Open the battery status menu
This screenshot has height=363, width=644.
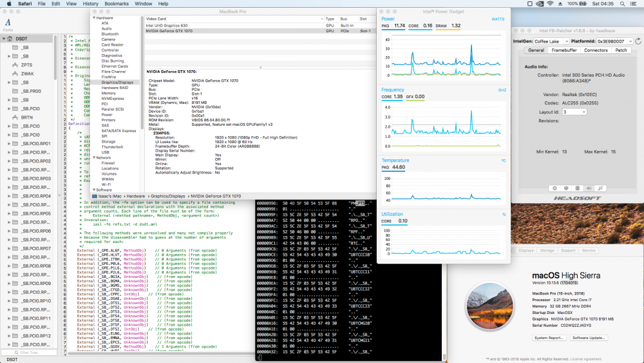577,4
